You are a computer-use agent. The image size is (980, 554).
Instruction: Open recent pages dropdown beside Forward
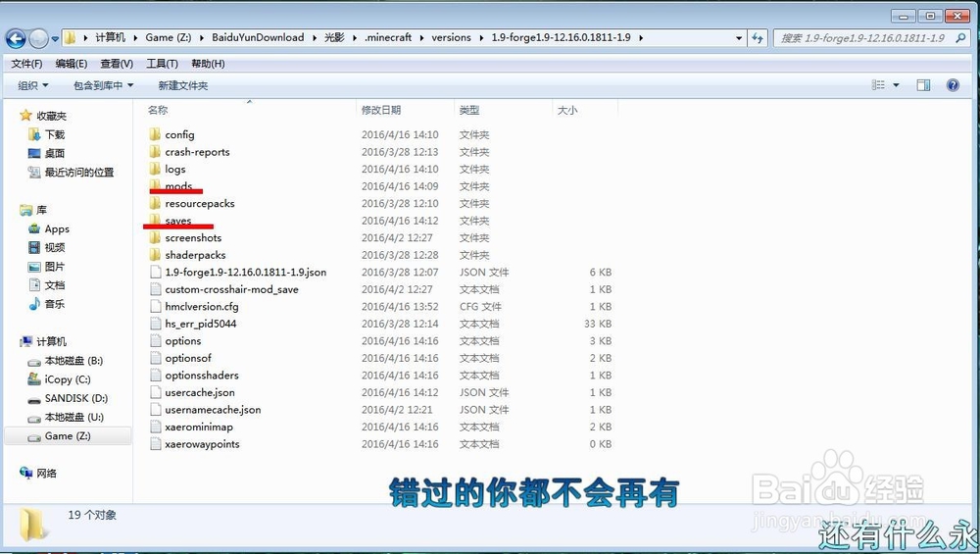click(55, 39)
